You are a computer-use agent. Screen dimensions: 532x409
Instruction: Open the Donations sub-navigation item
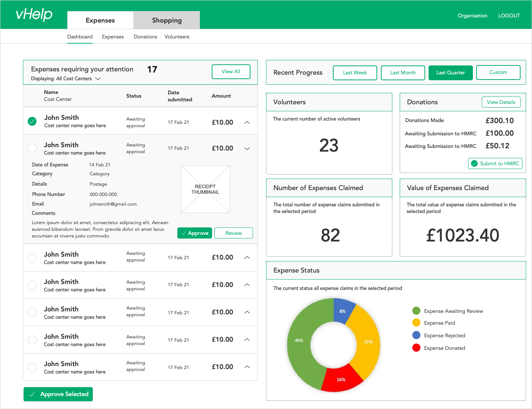click(x=145, y=37)
